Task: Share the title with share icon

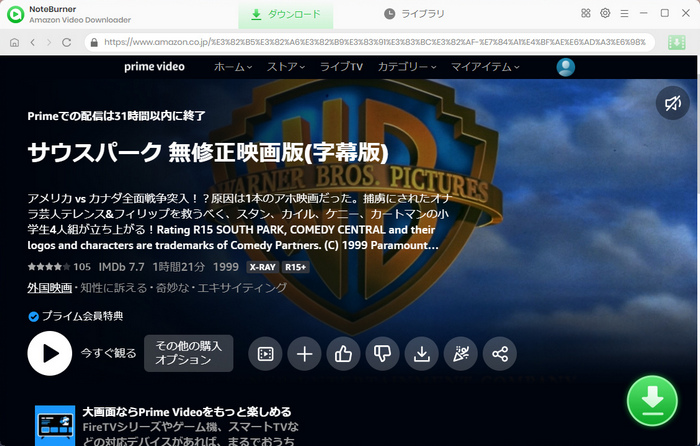Action: tap(500, 354)
